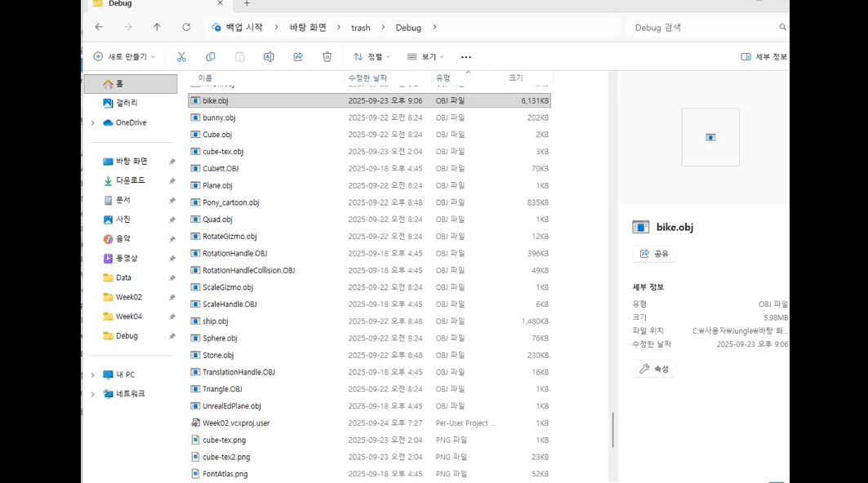The height and width of the screenshot is (483, 868).
Task: Go up one folder level
Action: (x=158, y=27)
